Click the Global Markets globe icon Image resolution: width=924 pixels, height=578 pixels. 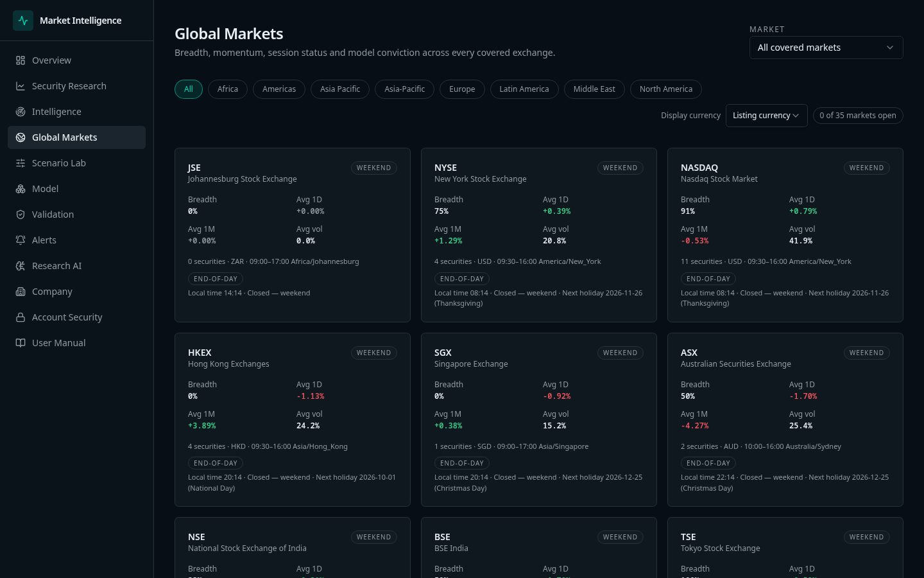point(21,137)
